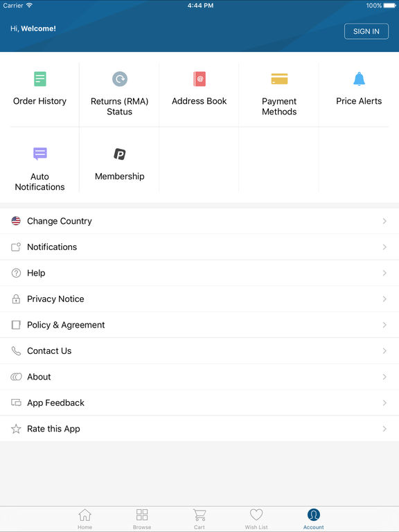This screenshot has width=399, height=532.
Task: Click the US flag icon
Action: [16, 221]
